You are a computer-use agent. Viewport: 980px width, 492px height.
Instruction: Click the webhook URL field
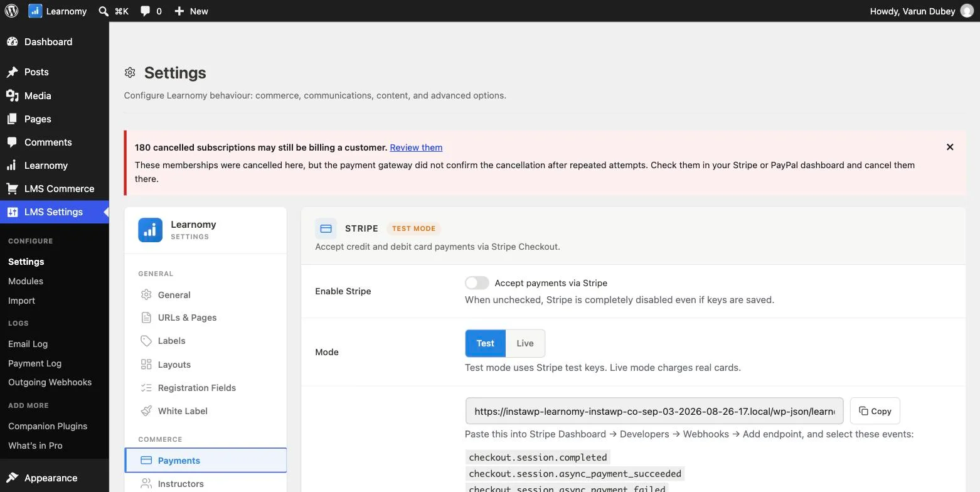[x=654, y=411]
